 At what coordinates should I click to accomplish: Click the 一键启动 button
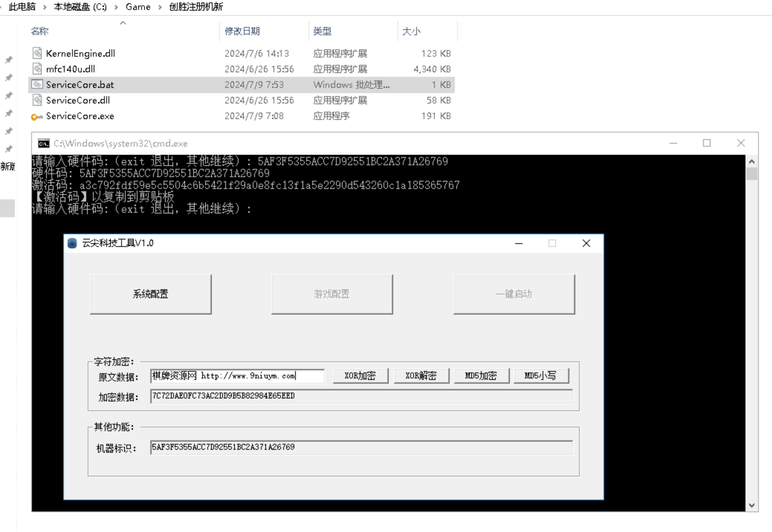[514, 294]
